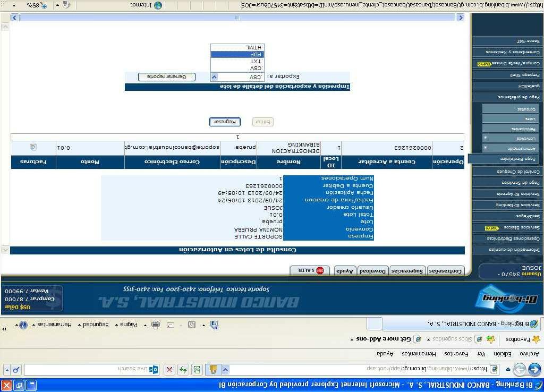
Task: Open Pago Electrónico in sidebar
Action: pyautogui.click(x=505, y=159)
